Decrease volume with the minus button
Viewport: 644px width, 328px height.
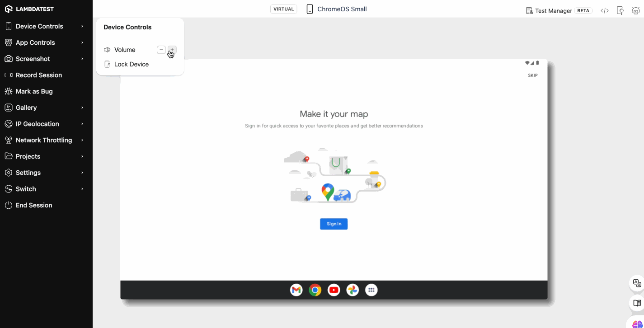[161, 50]
